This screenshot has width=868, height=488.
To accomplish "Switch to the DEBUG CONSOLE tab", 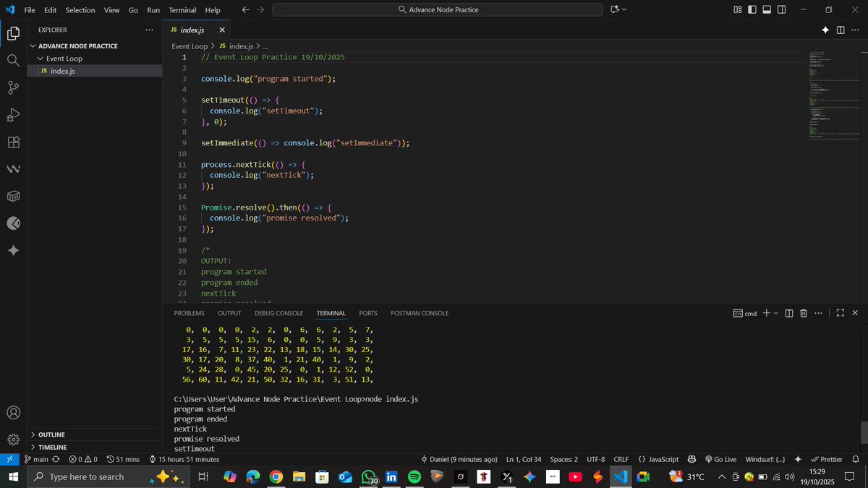I will point(278,313).
